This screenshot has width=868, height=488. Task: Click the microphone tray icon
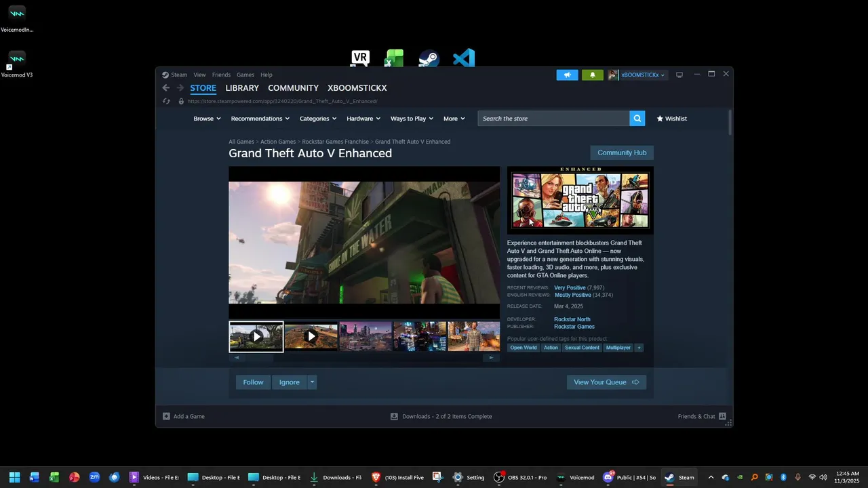(797, 477)
